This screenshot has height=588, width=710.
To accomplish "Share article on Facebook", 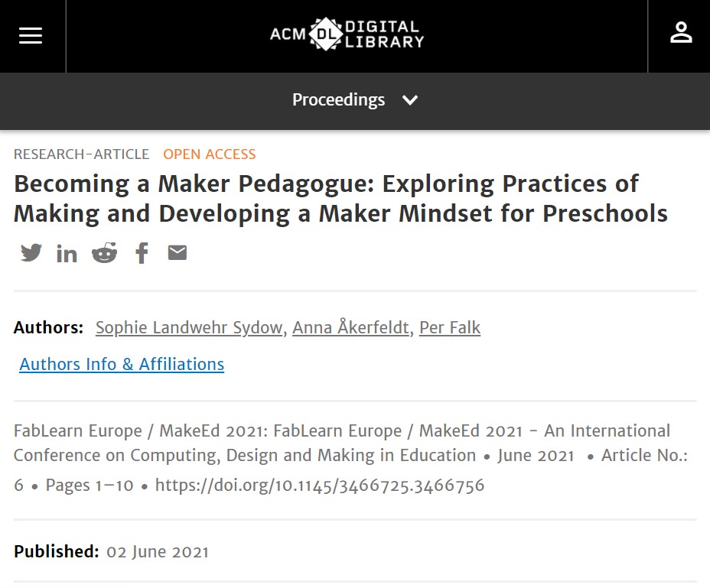I will click(x=142, y=252).
